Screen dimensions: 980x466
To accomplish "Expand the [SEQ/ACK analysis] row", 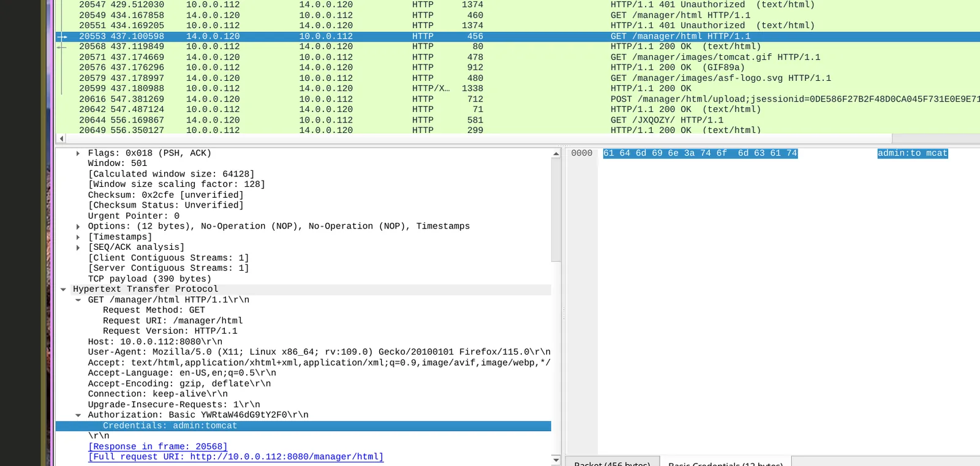I will pyautogui.click(x=78, y=247).
